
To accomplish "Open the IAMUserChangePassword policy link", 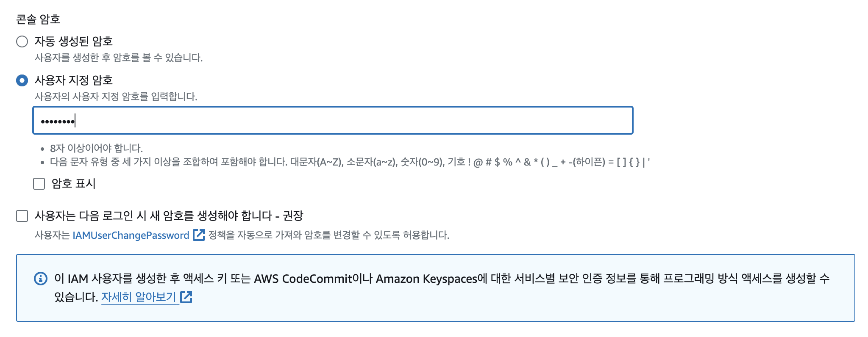I will (131, 234).
